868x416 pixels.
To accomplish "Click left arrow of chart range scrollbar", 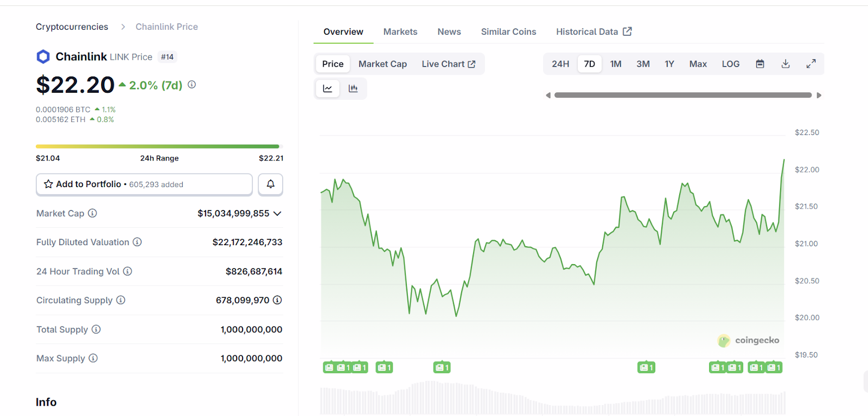I will (548, 95).
